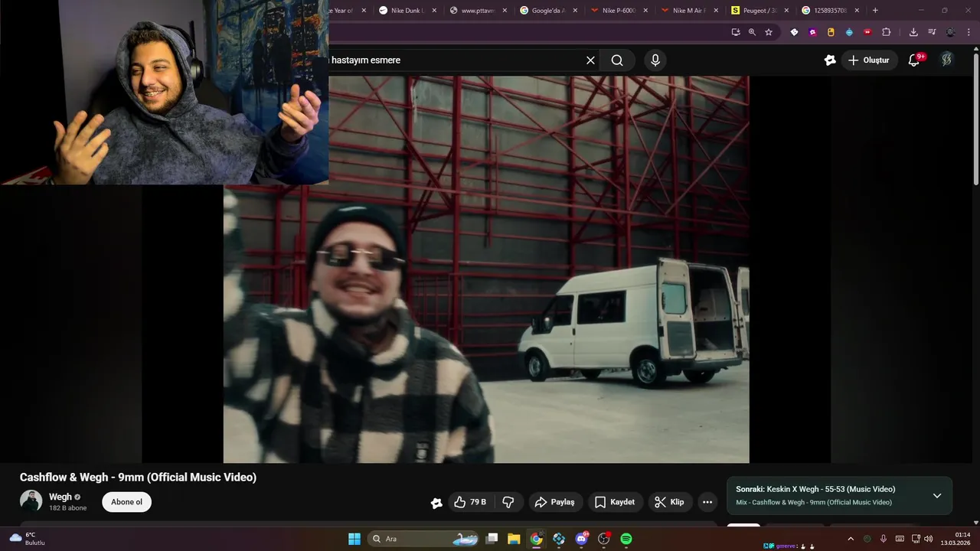This screenshot has width=980, height=551.
Task: Open the weather widget showing 6°C
Action: [28, 539]
